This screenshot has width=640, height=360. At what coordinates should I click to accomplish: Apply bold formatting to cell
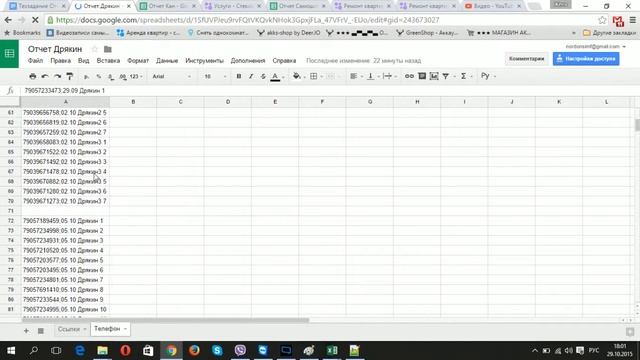(x=239, y=76)
